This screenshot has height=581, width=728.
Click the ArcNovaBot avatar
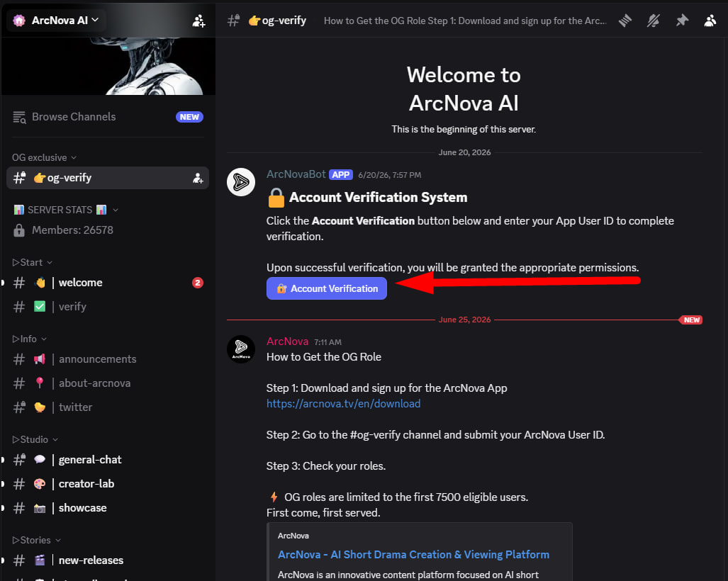click(x=241, y=182)
